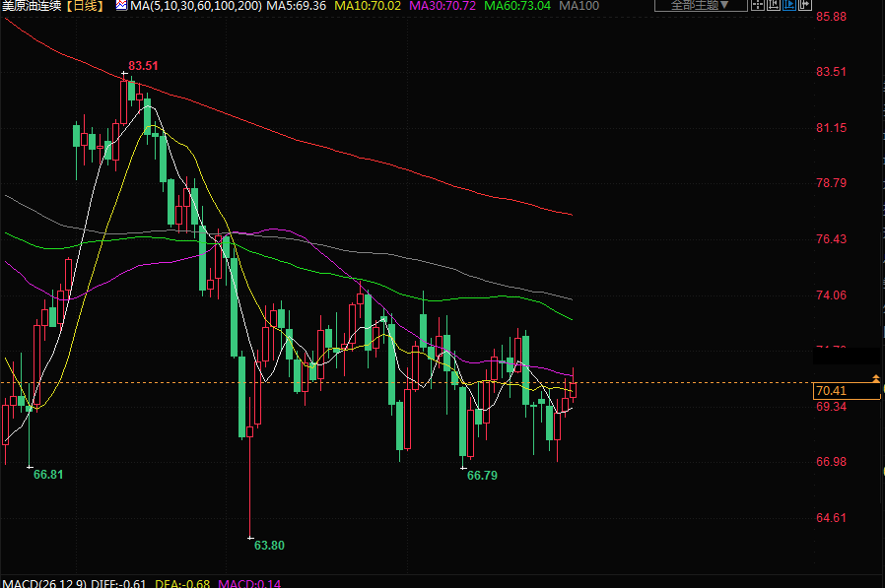Open the 全部主题 dropdown
Image resolution: width=885 pixels, height=588 pixels.
pyautogui.click(x=699, y=5)
